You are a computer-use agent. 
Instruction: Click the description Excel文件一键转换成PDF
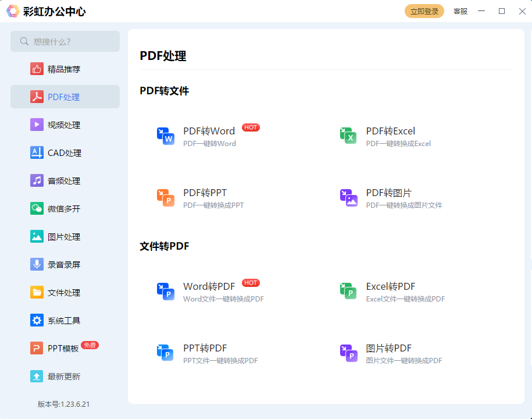(x=405, y=299)
